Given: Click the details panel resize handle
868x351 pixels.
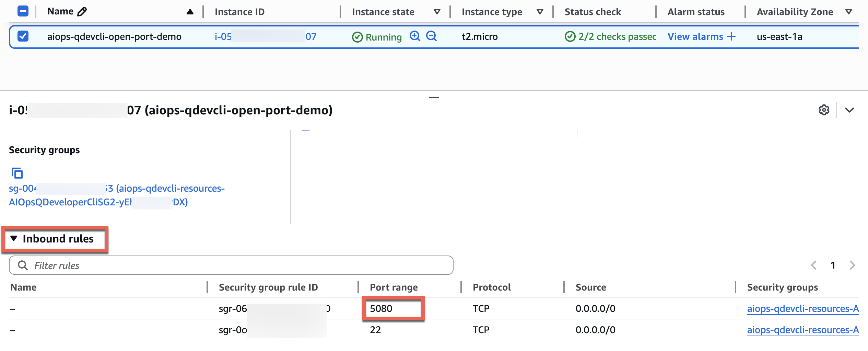Looking at the screenshot, I should tap(434, 98).
